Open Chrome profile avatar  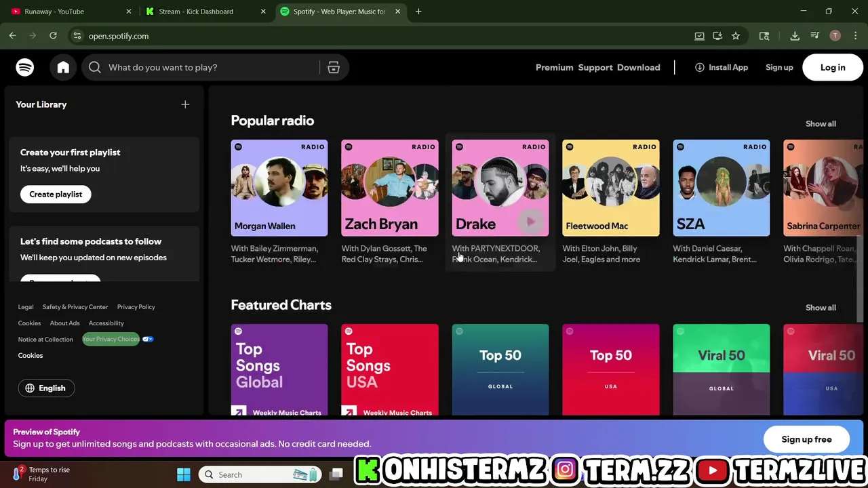[835, 36]
